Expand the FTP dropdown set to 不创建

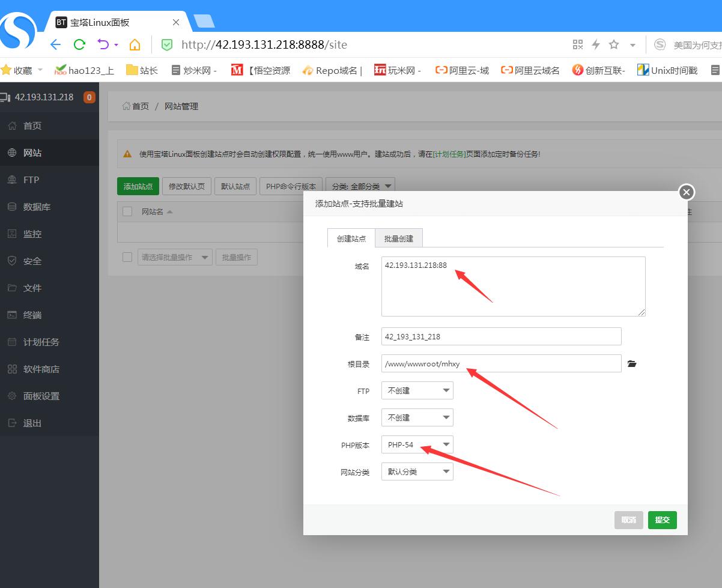pos(417,390)
